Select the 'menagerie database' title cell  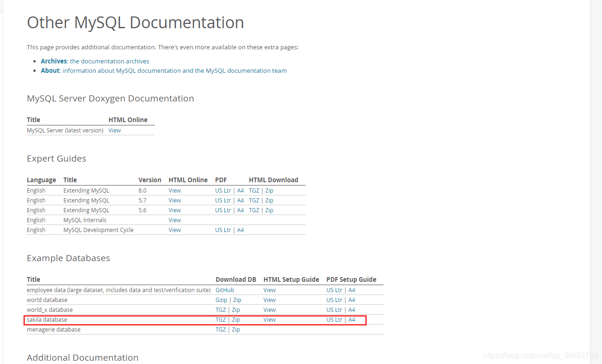54,330
